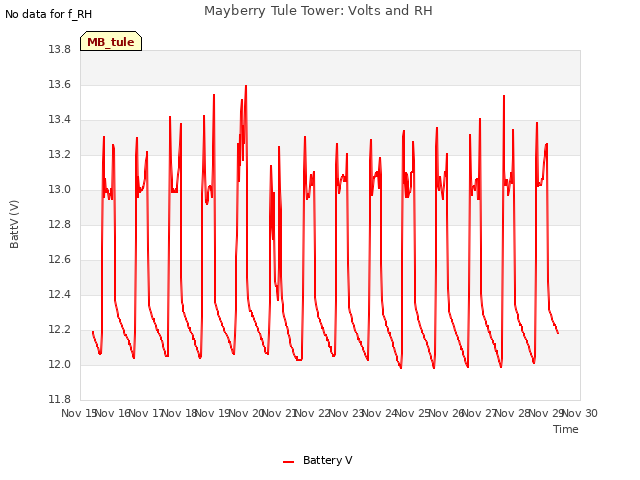Screen dimensions: 640x480
Task: Click the MB_tule label box
Action: [111, 41]
